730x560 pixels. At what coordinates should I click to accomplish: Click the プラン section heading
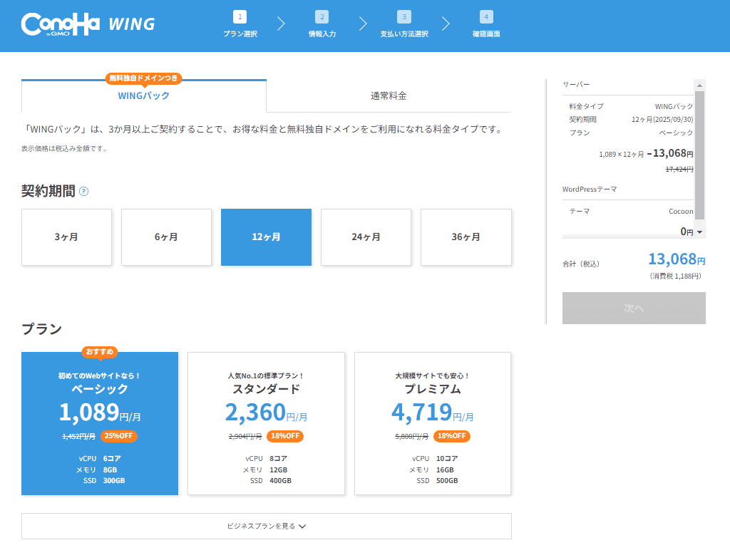42,329
